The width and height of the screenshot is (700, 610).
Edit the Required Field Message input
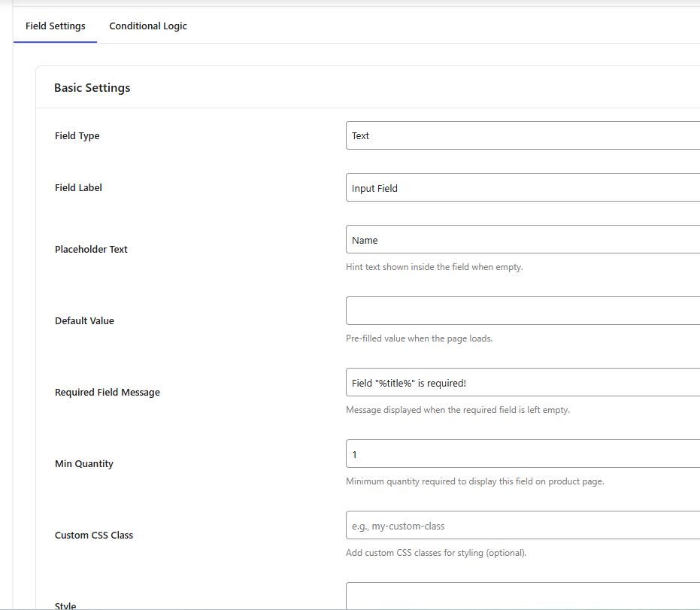pyautogui.click(x=523, y=382)
